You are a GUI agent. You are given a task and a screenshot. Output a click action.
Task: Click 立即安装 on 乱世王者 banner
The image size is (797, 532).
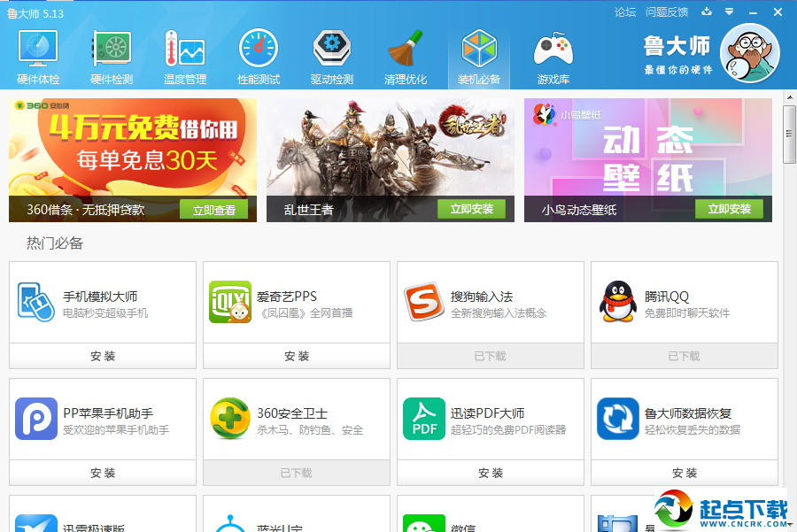(x=472, y=209)
